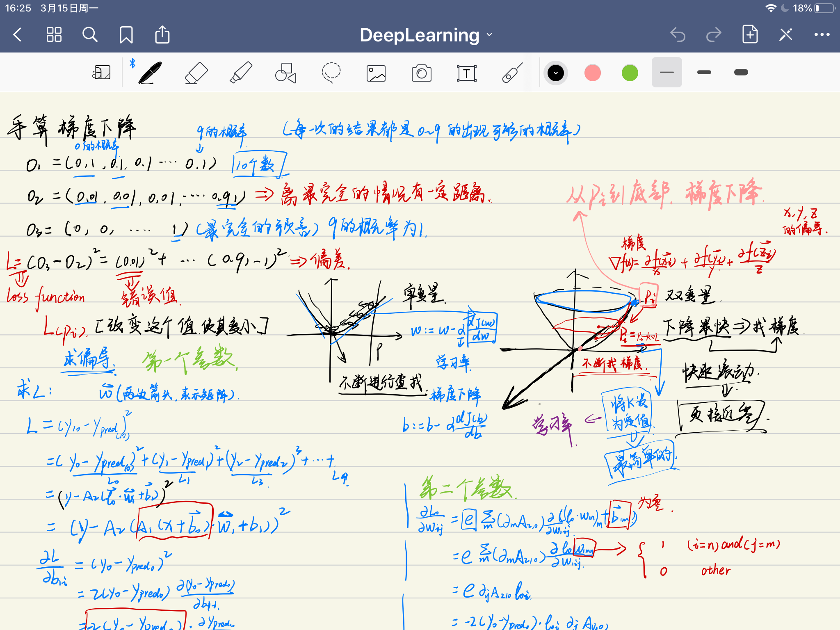Select the eraser tool
This screenshot has width=840, height=630.
tap(196, 73)
